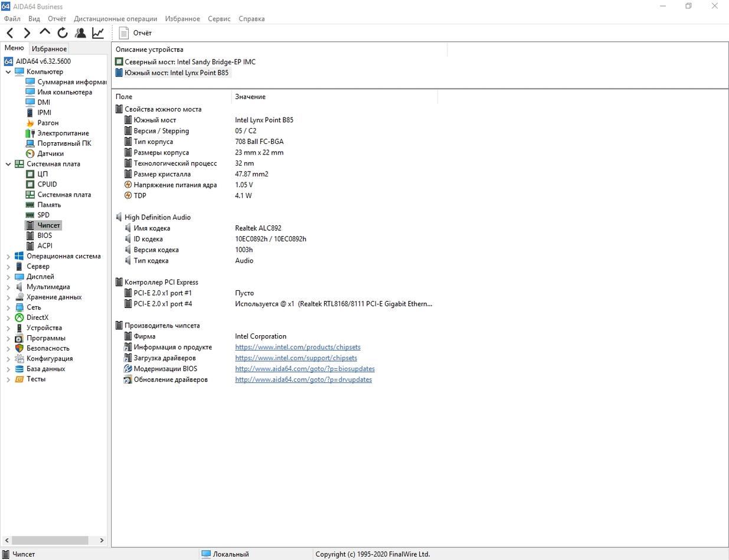Open the drvupdates aida64 link

303,379
